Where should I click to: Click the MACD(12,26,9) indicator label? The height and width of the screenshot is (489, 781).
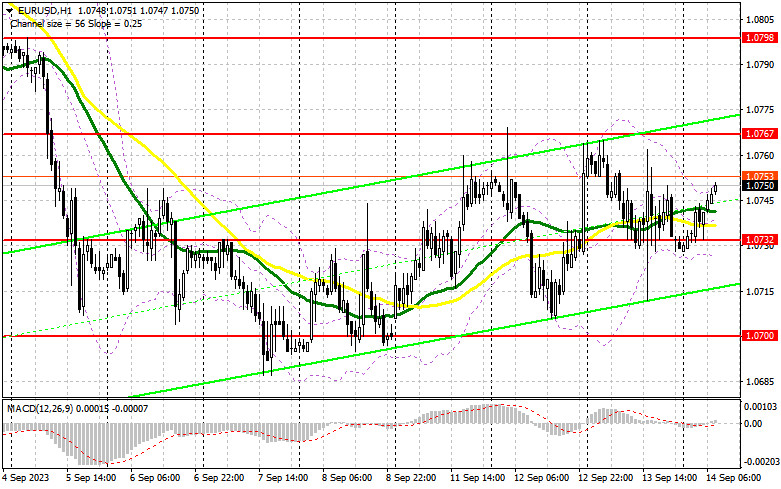40,409
